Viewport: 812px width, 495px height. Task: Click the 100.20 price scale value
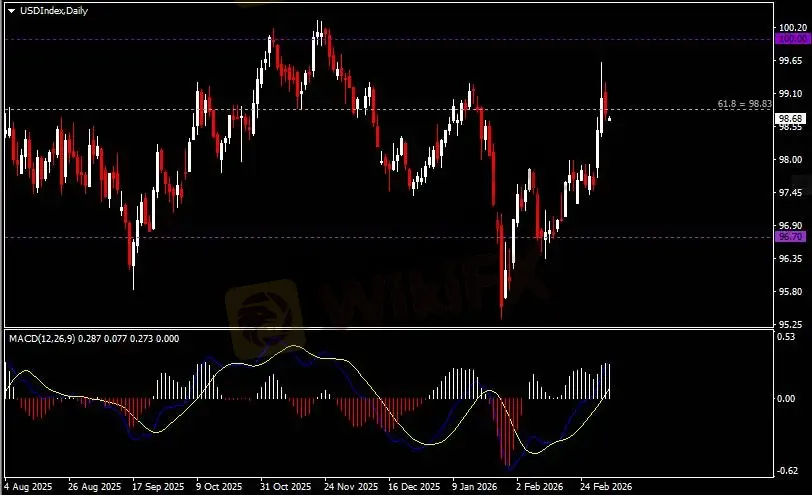click(792, 27)
